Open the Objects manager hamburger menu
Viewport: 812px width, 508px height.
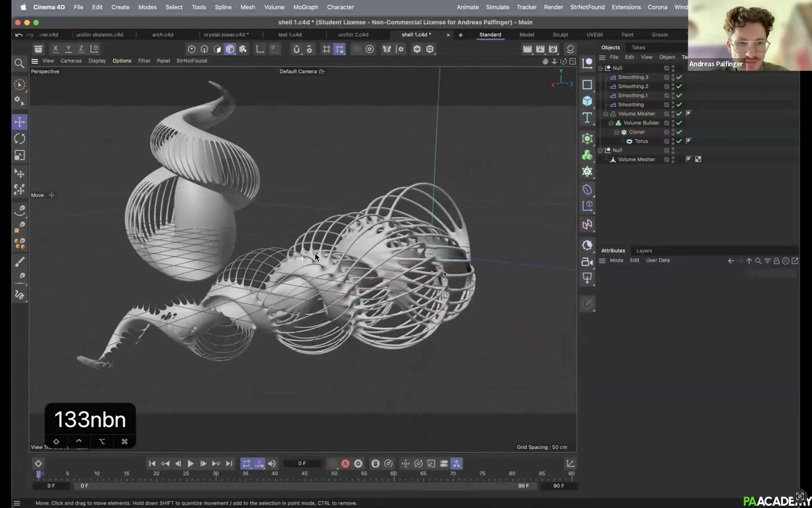coord(602,58)
